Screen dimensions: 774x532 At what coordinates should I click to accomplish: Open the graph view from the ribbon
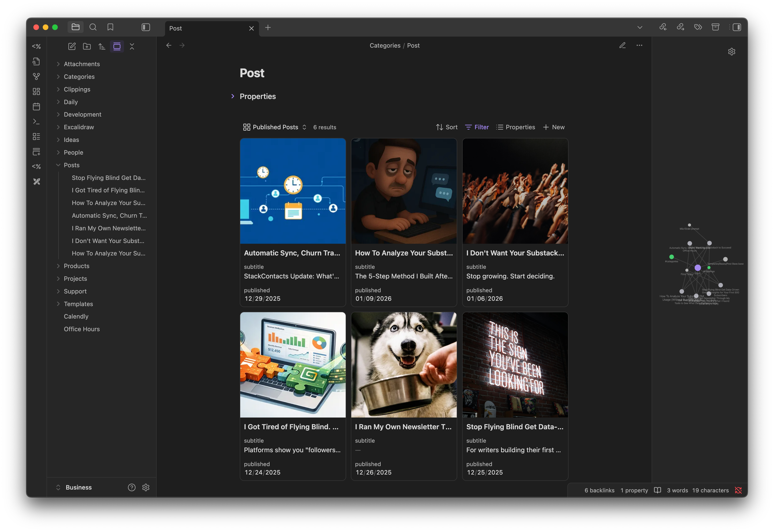[36, 76]
